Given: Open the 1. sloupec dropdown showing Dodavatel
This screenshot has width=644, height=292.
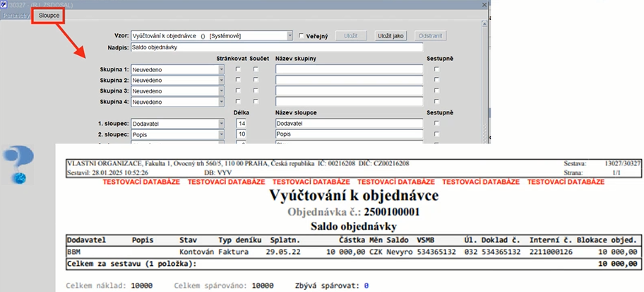Looking at the screenshot, I should tap(222, 124).
